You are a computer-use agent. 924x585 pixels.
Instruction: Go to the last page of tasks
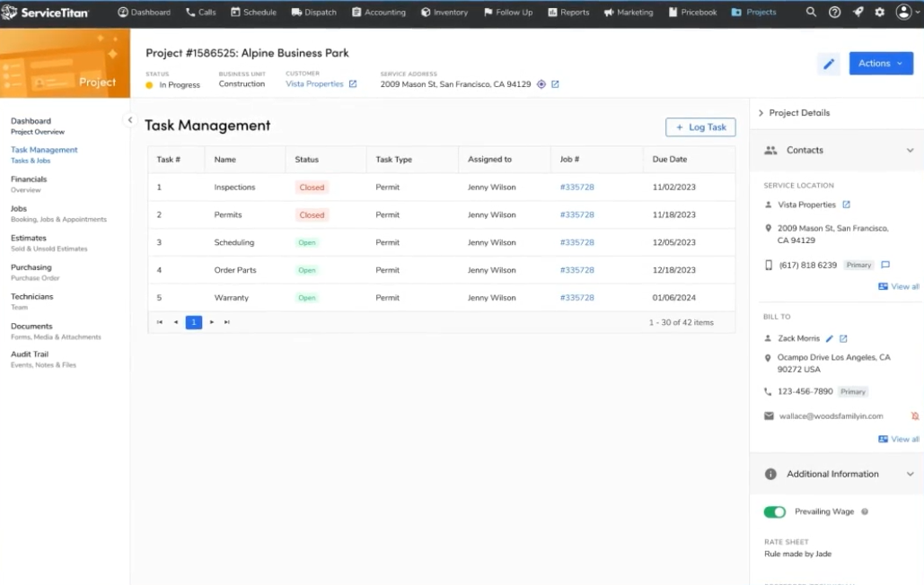[227, 322]
